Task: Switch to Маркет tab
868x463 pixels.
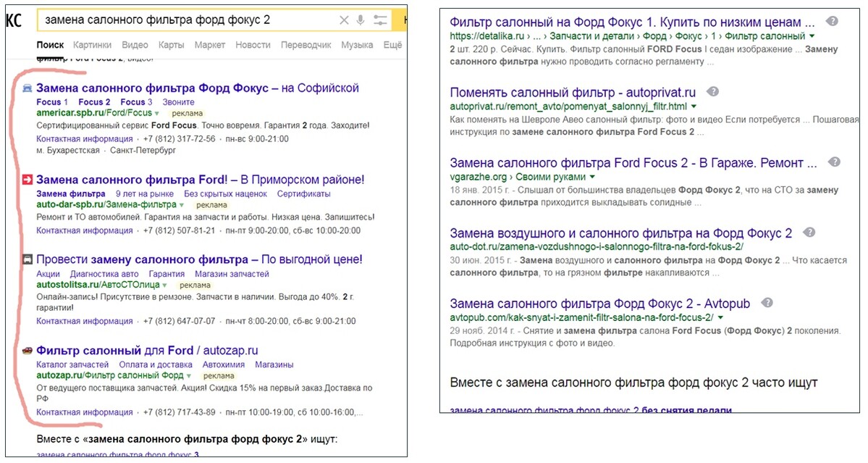Action: (x=210, y=45)
